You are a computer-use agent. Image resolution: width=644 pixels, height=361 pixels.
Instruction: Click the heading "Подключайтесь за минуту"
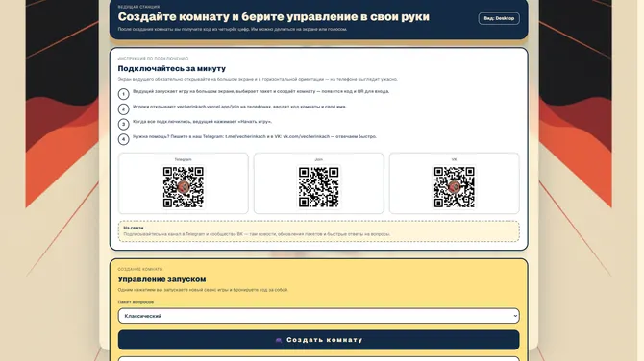[172, 68]
